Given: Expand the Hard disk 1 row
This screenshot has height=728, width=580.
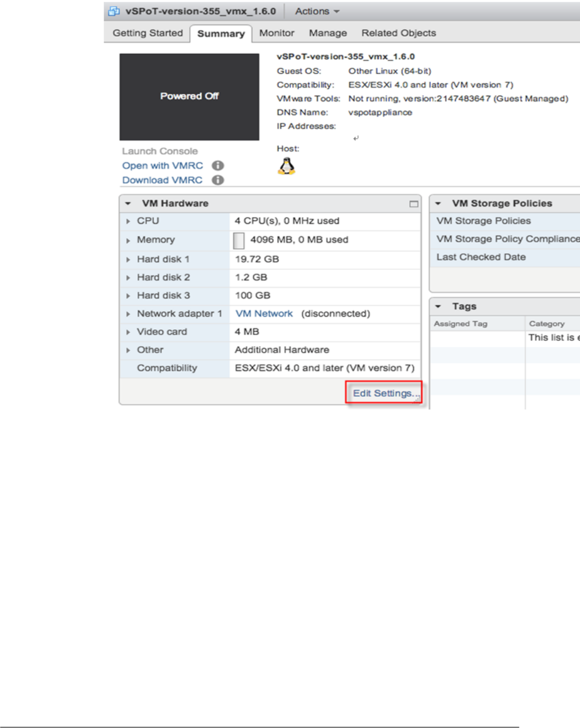Looking at the screenshot, I should pyautogui.click(x=128, y=260).
